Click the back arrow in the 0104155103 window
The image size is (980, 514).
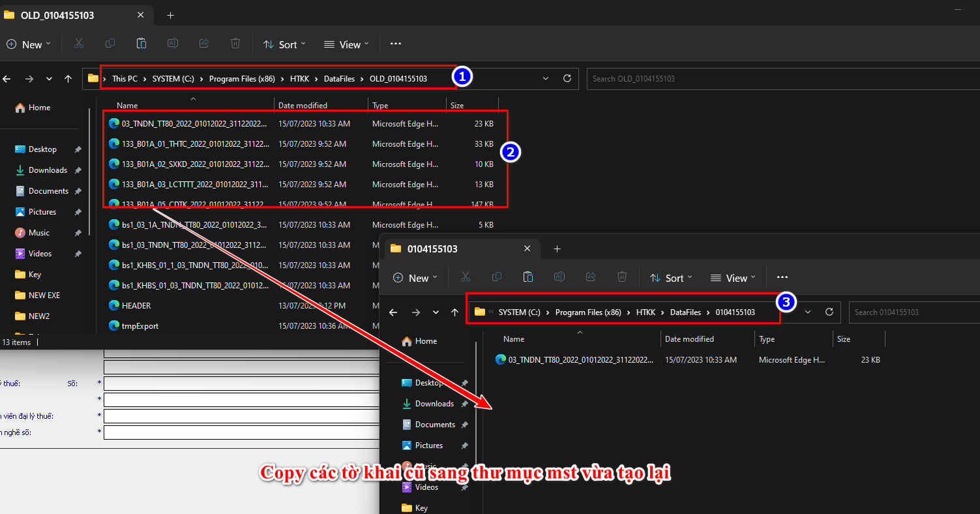393,312
